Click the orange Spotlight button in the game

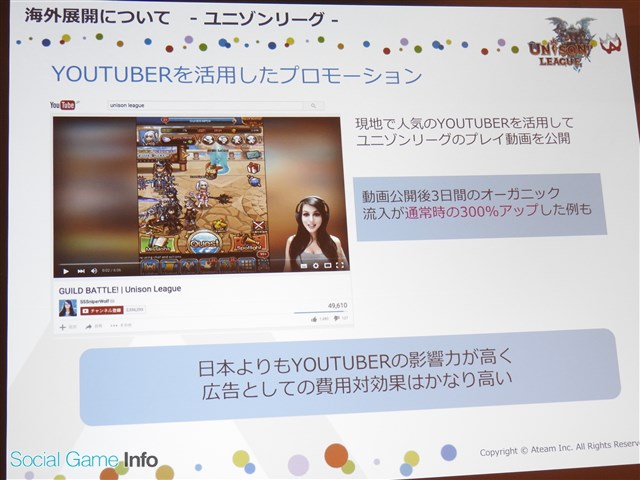click(x=249, y=243)
